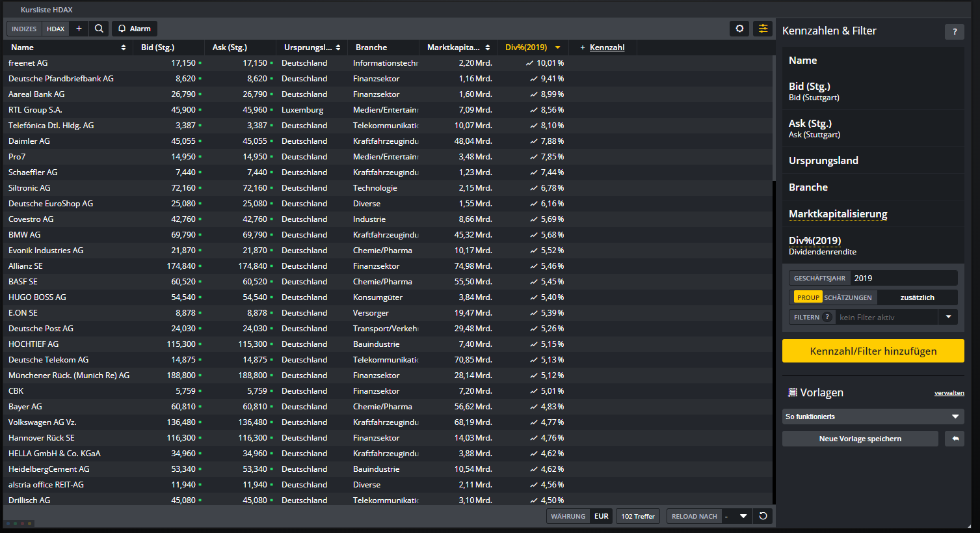Click the trend chart icon in Volkswagen AG Vz. row
Viewport: 980px width, 533px height.
click(534, 422)
